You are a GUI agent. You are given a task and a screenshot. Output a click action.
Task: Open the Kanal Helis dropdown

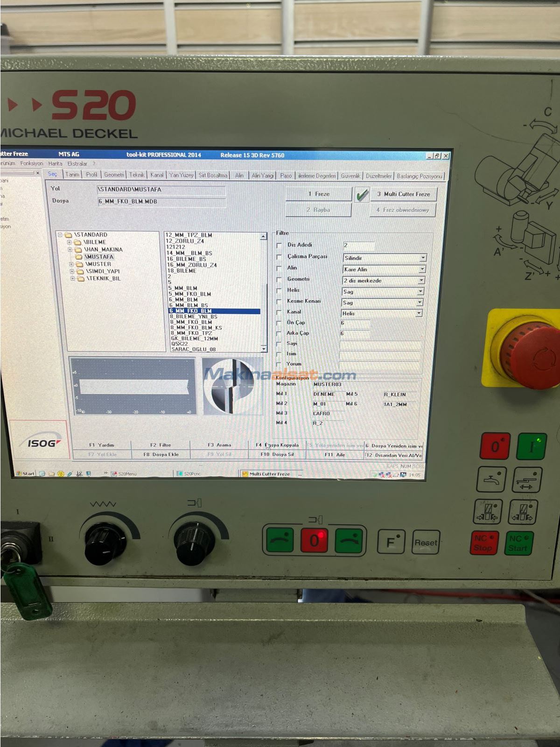[x=419, y=313]
